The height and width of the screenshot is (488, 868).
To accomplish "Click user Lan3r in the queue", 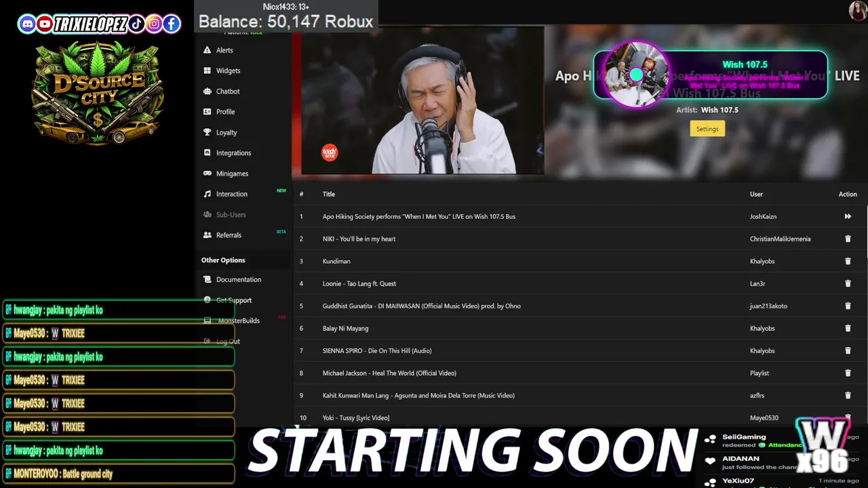I will click(x=757, y=283).
